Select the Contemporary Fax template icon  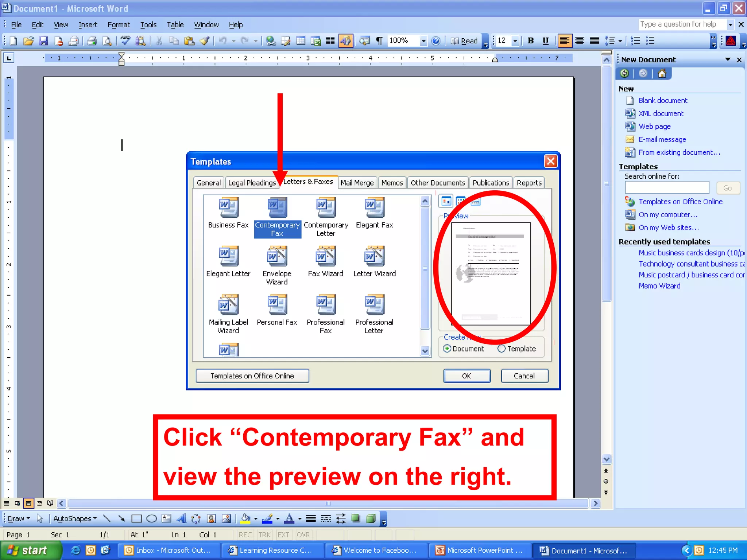pos(277,217)
